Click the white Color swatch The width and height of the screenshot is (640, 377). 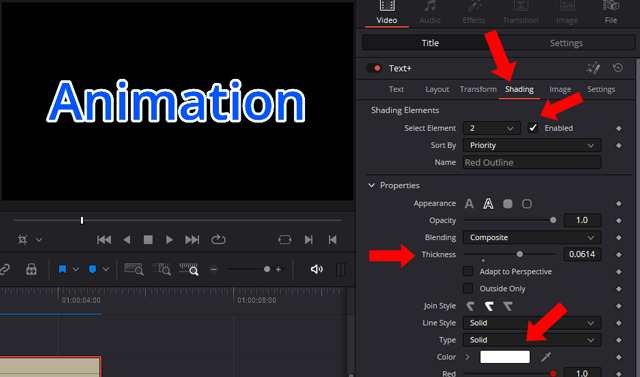[x=505, y=357]
